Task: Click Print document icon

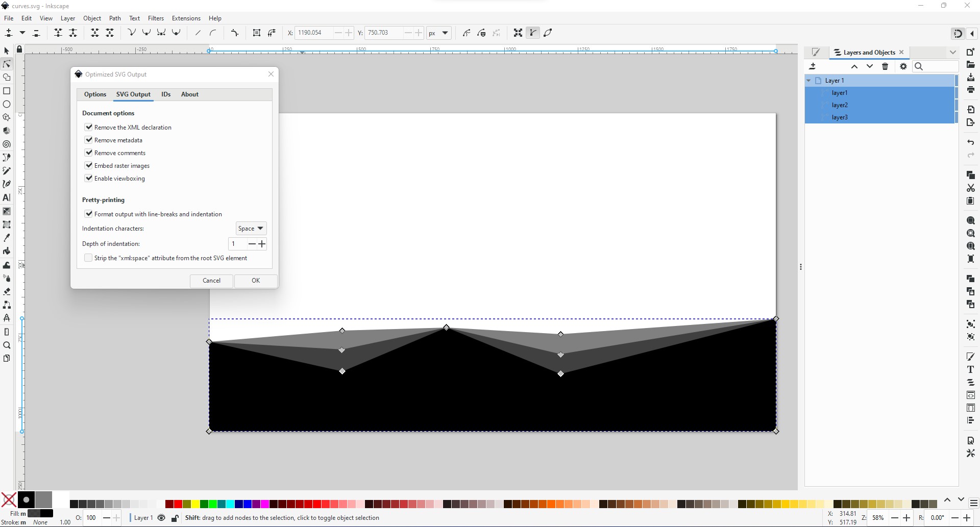Action: pos(971,90)
